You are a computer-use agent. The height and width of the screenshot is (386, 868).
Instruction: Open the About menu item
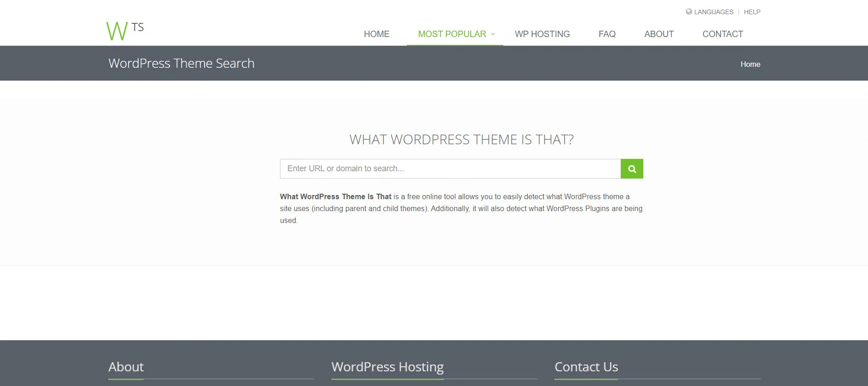pyautogui.click(x=659, y=34)
